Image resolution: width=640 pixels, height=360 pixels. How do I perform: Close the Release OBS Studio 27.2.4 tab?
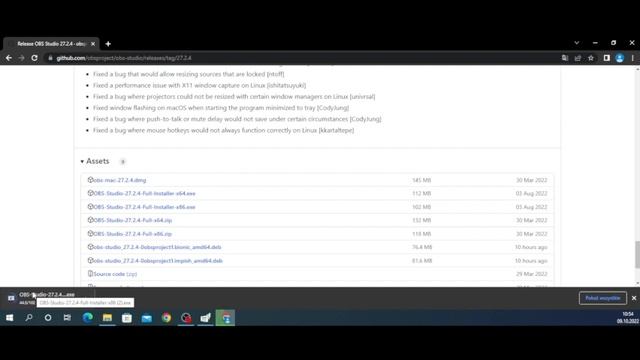click(93, 44)
